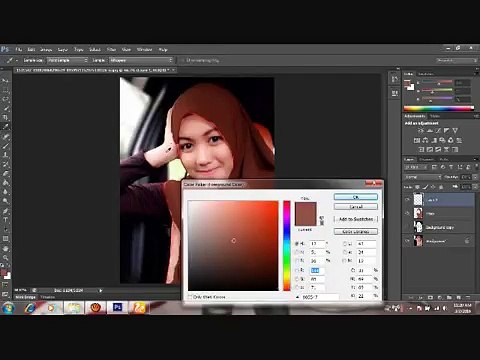This screenshot has height=360, width=480.
Task: Add an Invert adjustment
Action: (421, 149)
